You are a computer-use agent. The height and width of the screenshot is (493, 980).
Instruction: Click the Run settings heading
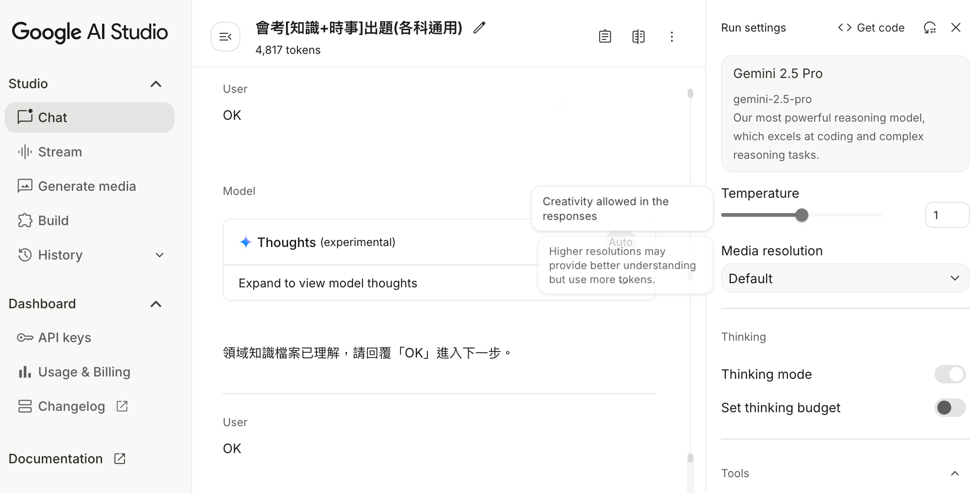[754, 28]
